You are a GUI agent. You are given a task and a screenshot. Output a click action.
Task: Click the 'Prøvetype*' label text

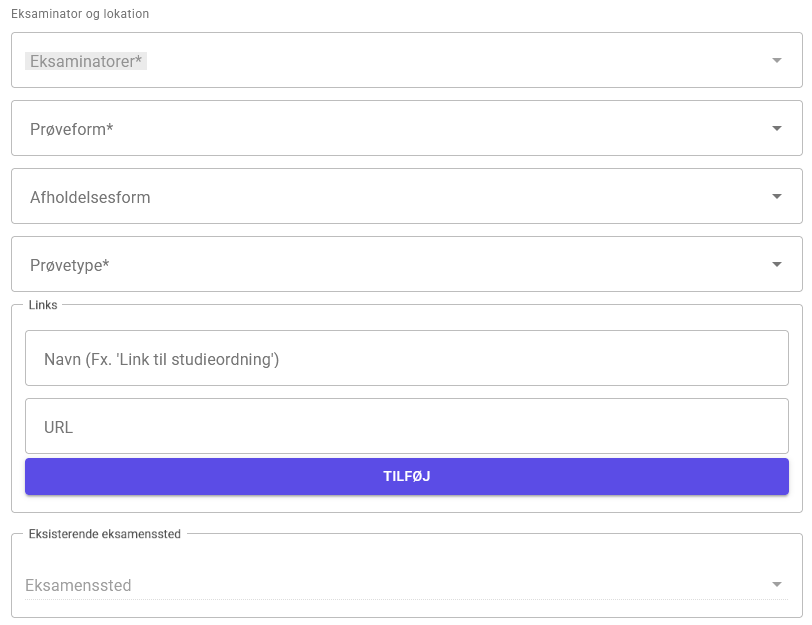click(69, 265)
